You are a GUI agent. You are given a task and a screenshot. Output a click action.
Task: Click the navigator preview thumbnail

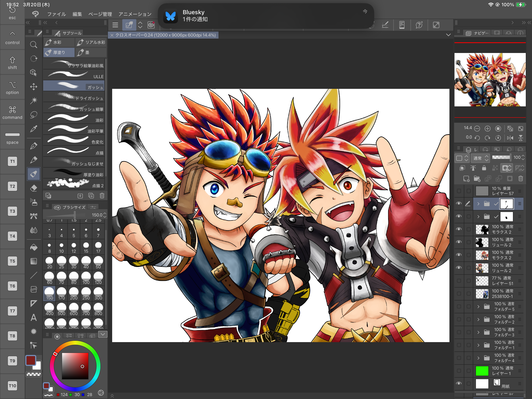tap(490, 80)
